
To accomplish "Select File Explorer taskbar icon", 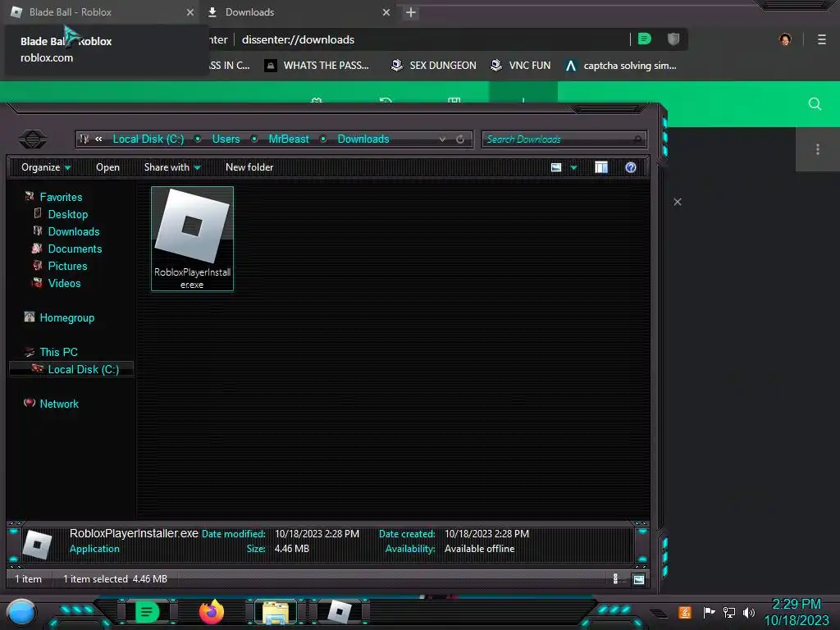I will tap(276, 612).
